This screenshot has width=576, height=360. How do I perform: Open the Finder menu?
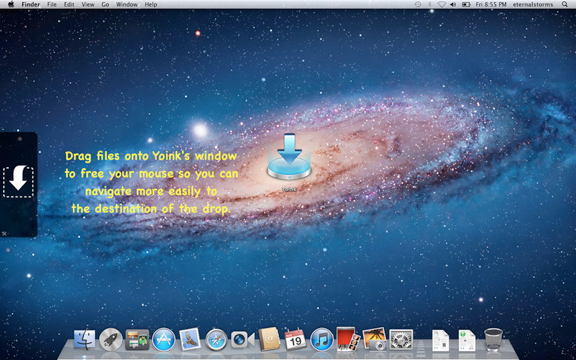coord(31,4)
